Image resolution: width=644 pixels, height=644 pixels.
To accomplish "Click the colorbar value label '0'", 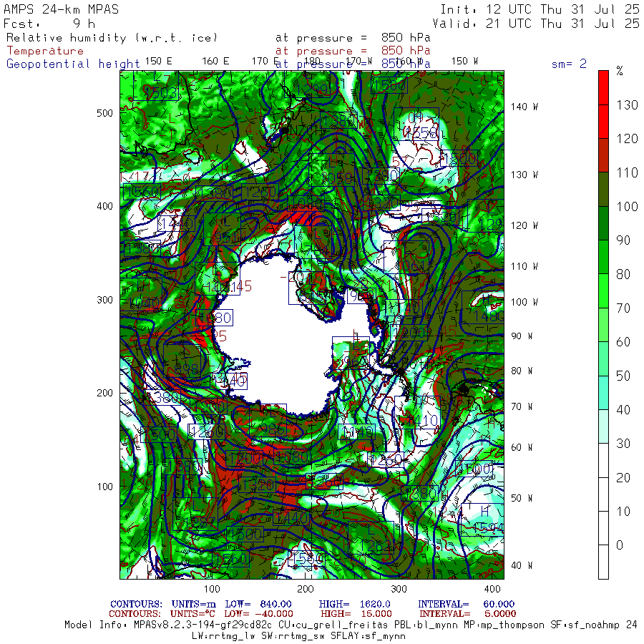I will [x=620, y=545].
